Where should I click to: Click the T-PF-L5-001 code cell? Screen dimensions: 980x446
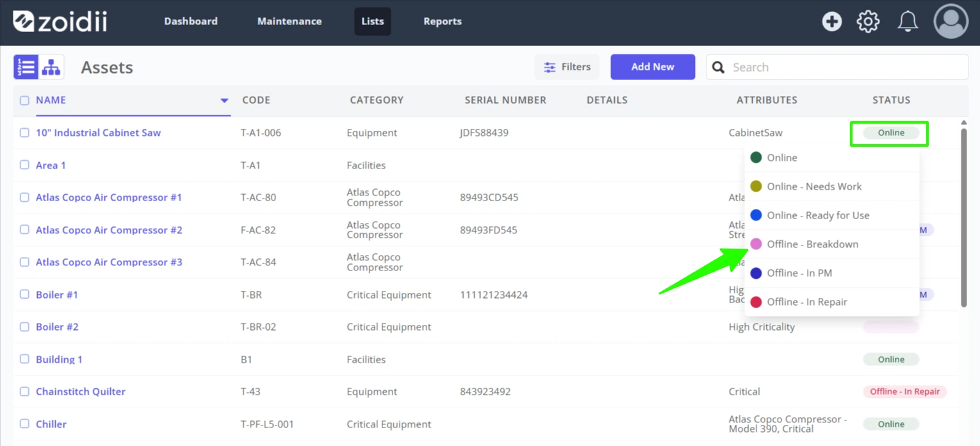[x=267, y=424]
